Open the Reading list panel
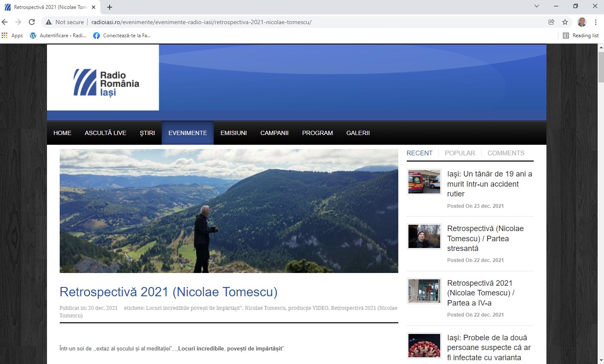 pyautogui.click(x=581, y=36)
